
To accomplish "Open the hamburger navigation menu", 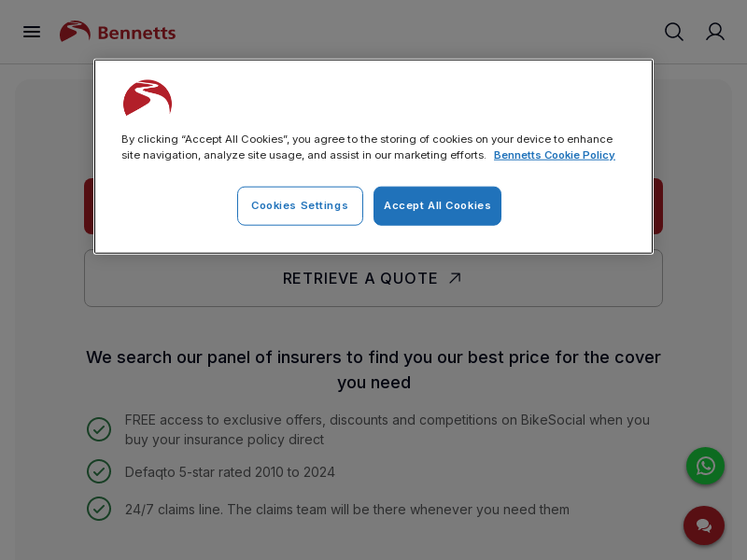I will point(32,32).
